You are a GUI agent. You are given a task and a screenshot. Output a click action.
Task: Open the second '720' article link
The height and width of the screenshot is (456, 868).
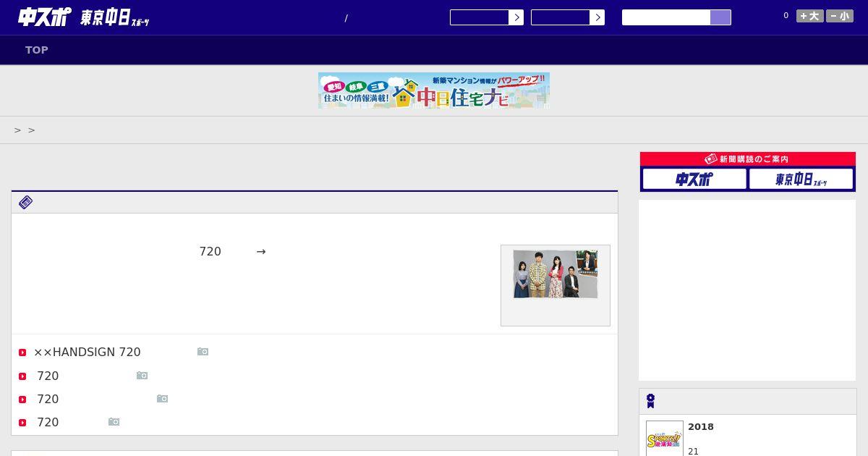(48, 376)
